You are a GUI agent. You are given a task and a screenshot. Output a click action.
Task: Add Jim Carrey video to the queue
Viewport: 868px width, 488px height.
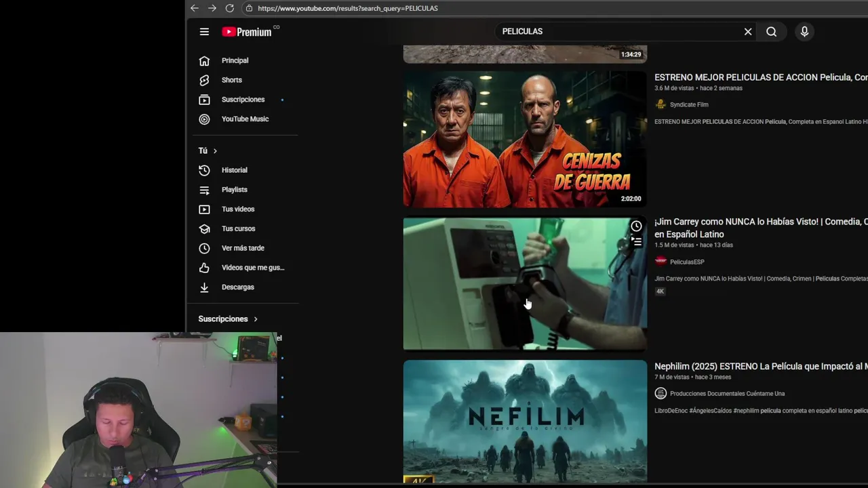pos(636,241)
